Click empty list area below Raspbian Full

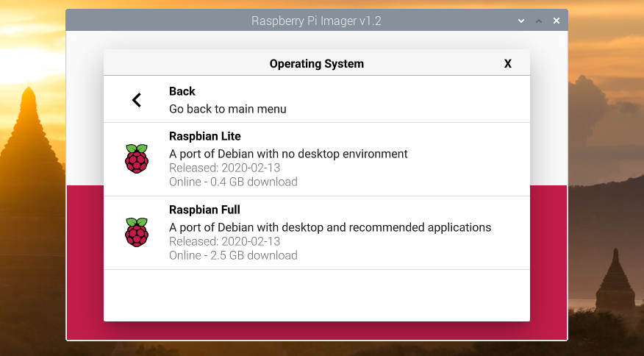[317, 295]
